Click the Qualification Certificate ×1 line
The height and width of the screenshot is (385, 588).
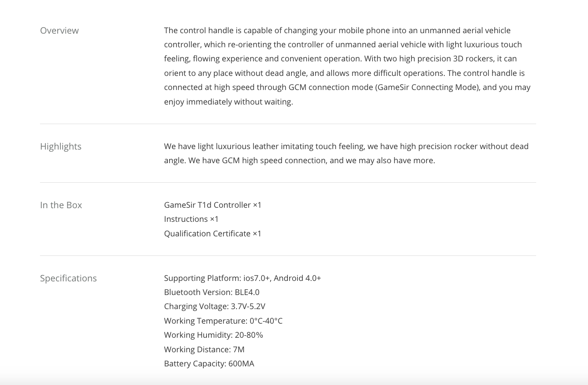[213, 234]
